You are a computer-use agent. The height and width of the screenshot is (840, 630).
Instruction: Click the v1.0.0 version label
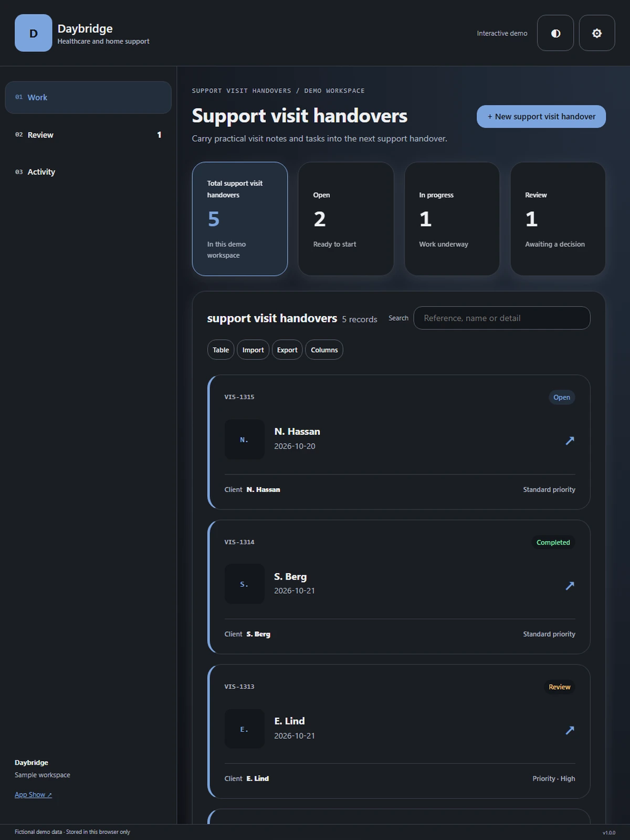point(609,833)
